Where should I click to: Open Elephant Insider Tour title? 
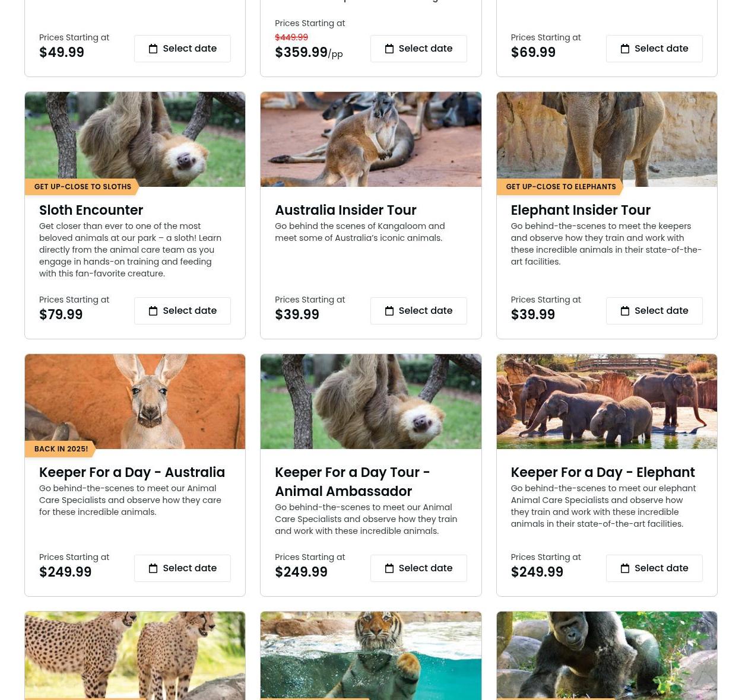point(581,210)
